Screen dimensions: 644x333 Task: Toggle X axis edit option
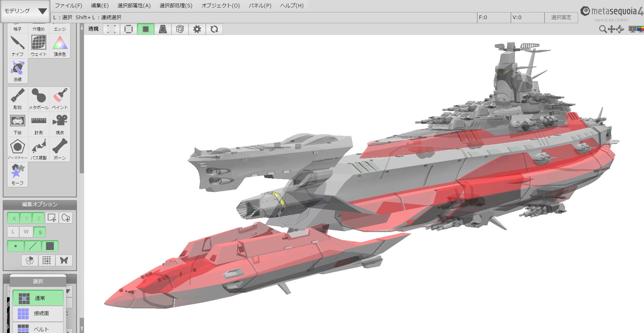point(14,218)
